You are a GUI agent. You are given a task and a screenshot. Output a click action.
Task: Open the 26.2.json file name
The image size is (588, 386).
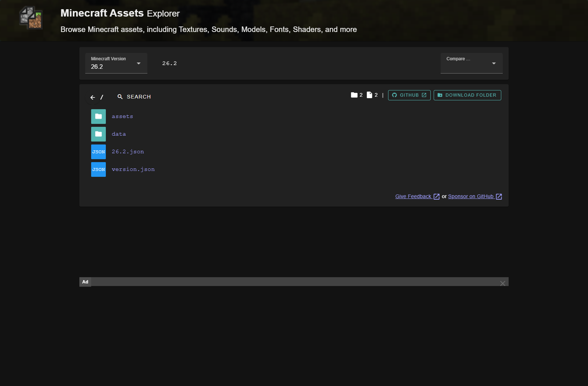point(128,152)
